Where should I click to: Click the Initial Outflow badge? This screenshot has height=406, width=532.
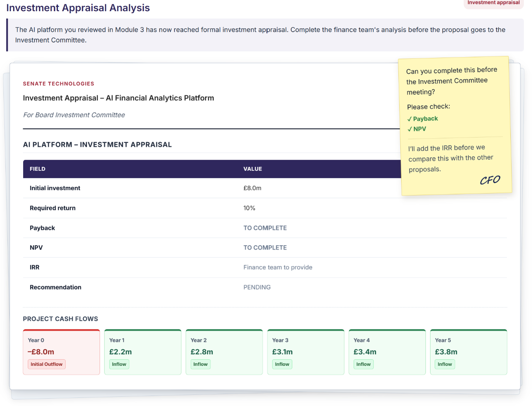point(47,364)
